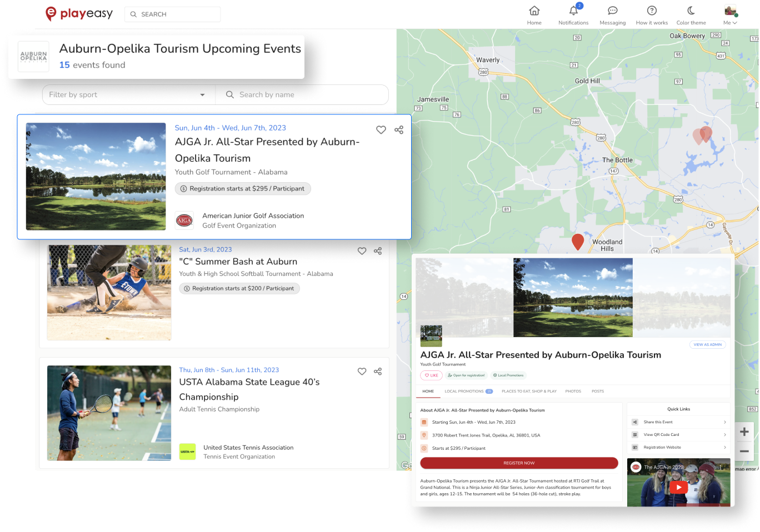Viewport: 760px width, 532px height.
Task: Expand the Share this Event quick link
Action: point(678,422)
